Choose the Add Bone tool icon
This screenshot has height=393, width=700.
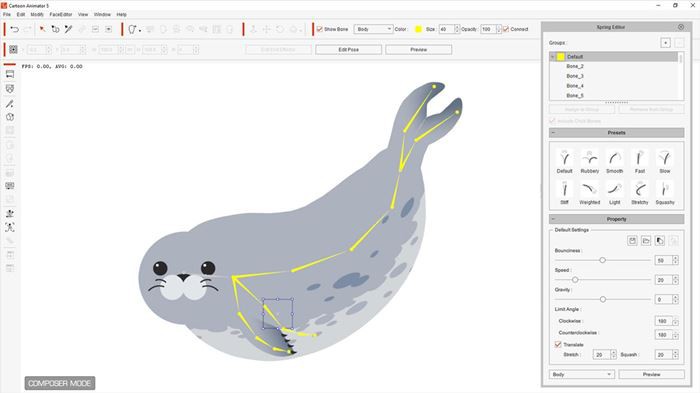55,29
